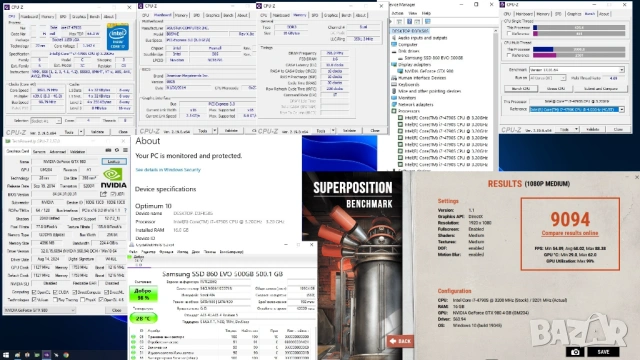Enable Reference checkbox under CPU Multi Thread
Screen dimensions: 640x360
pyautogui.click(x=509, y=55)
